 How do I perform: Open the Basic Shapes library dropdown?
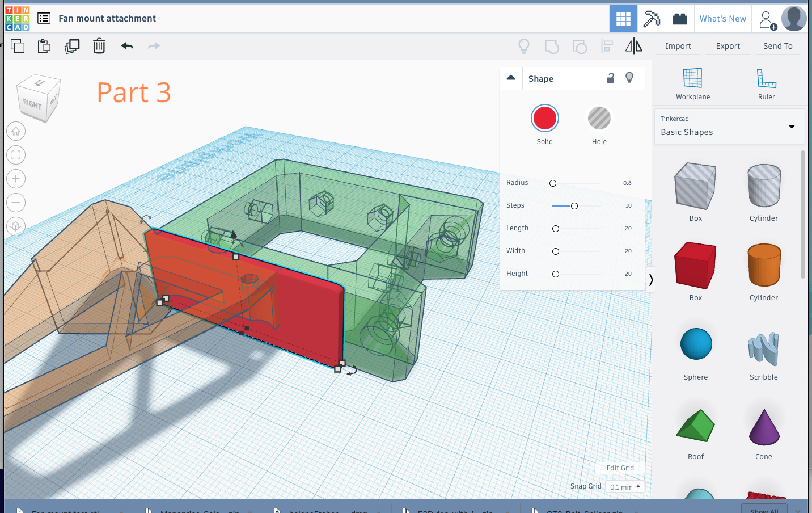(730, 126)
